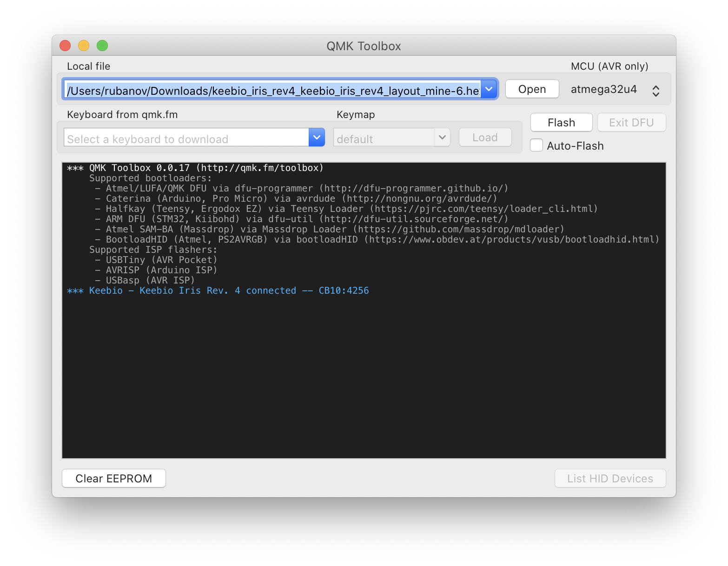The height and width of the screenshot is (566, 728).
Task: Click the Supported bootloaders heading
Action: 151,178
